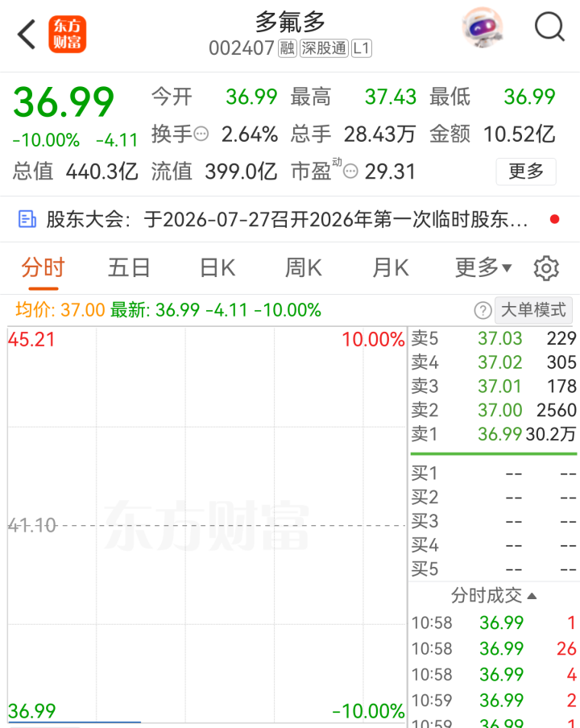Tap the red notification dot
This screenshot has width=580, height=728.
tap(554, 219)
